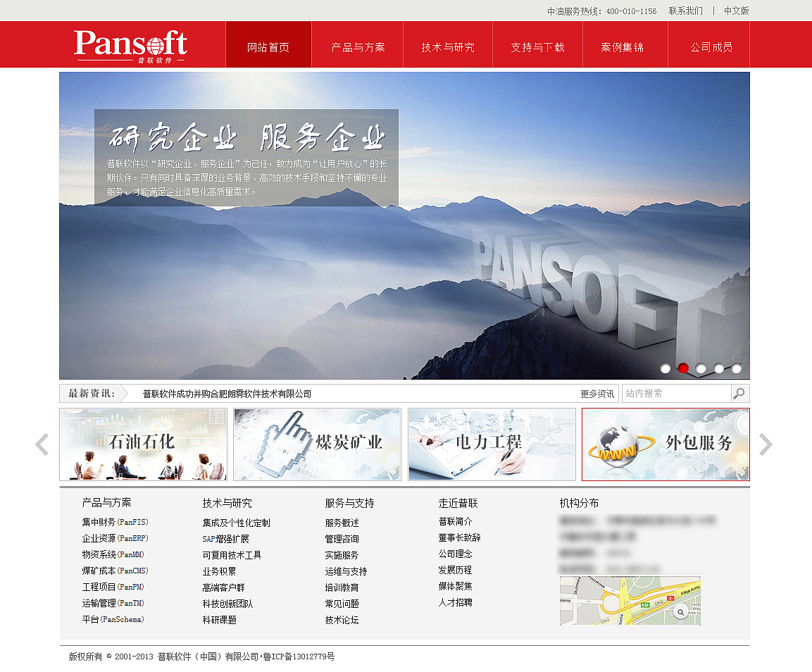Click the next carousel arrow
812x672 pixels.
coord(766,444)
